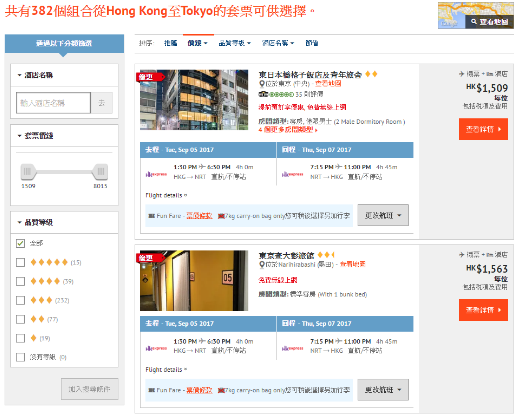Expand Flight details link in second package
The image size is (518, 418).
pos(166,369)
